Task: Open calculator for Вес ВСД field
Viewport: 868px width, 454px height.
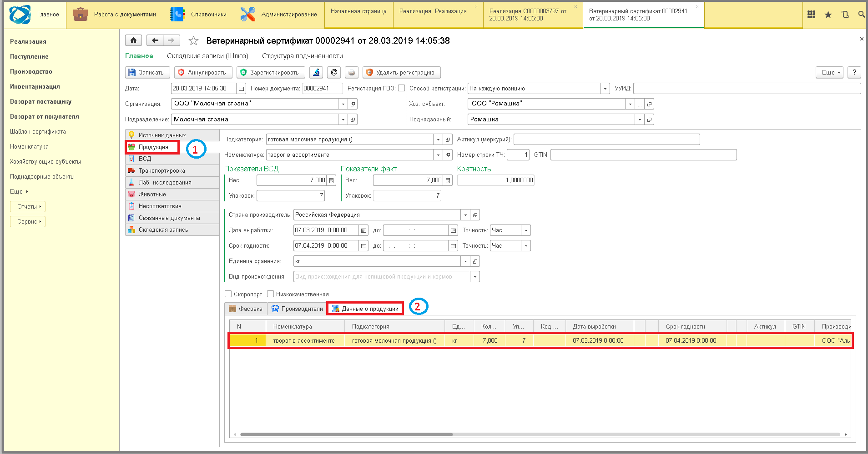Action: tap(332, 180)
